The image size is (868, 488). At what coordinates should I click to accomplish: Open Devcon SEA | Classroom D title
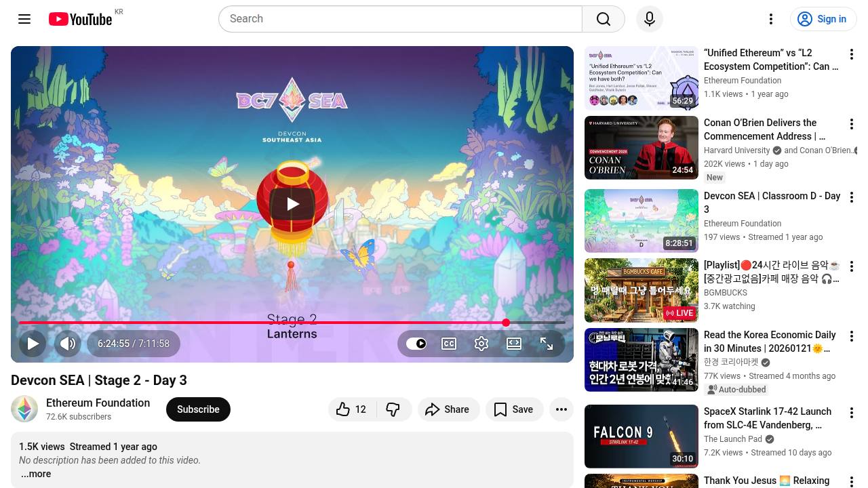tap(772, 203)
